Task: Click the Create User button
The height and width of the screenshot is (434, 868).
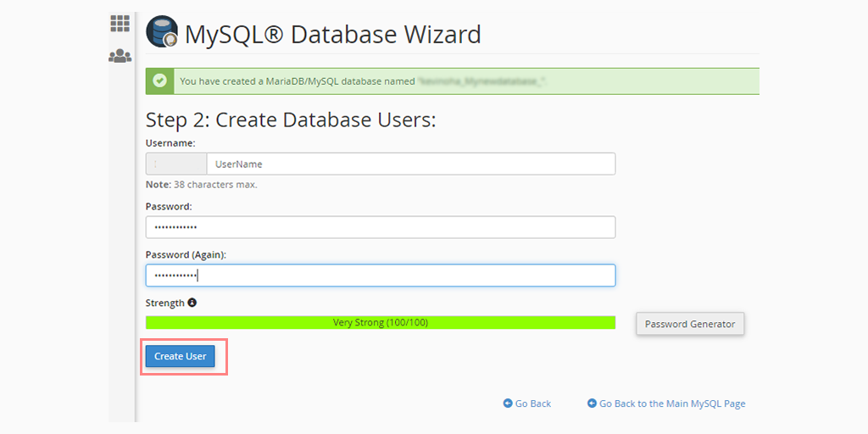Action: [180, 356]
